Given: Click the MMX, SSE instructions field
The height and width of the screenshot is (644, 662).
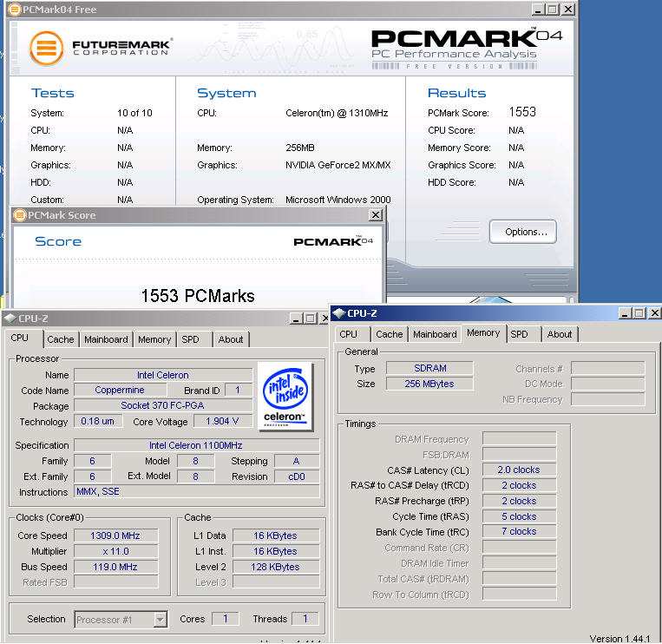Looking at the screenshot, I should (x=196, y=491).
